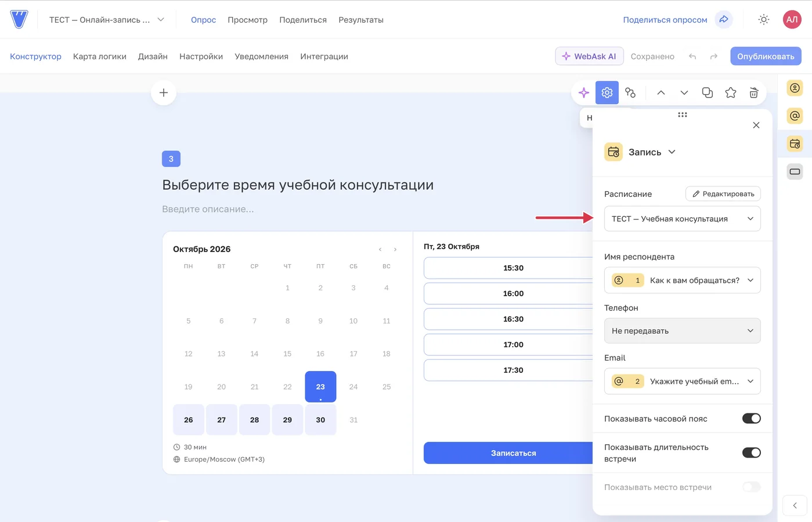Mark the question with the star icon
Viewport: 812px width, 522px height.
pos(731,92)
